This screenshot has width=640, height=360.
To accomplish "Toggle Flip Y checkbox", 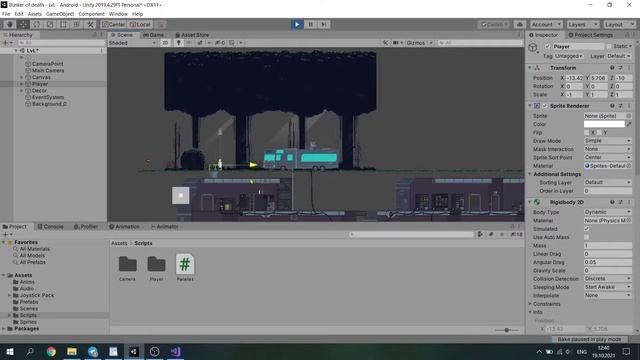I will tap(599, 133).
